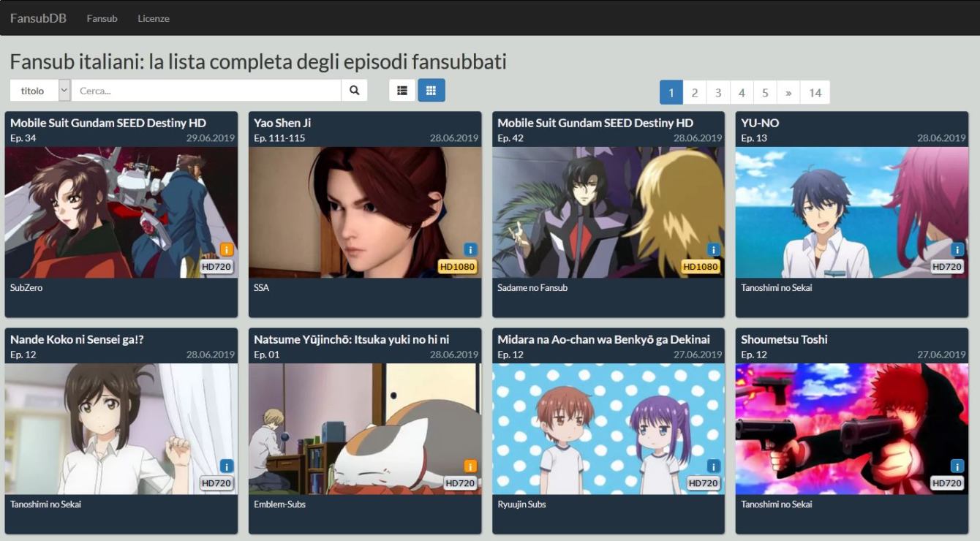The height and width of the screenshot is (541, 980).
Task: Click HD720 badge on YU-NO card
Action: click(947, 267)
